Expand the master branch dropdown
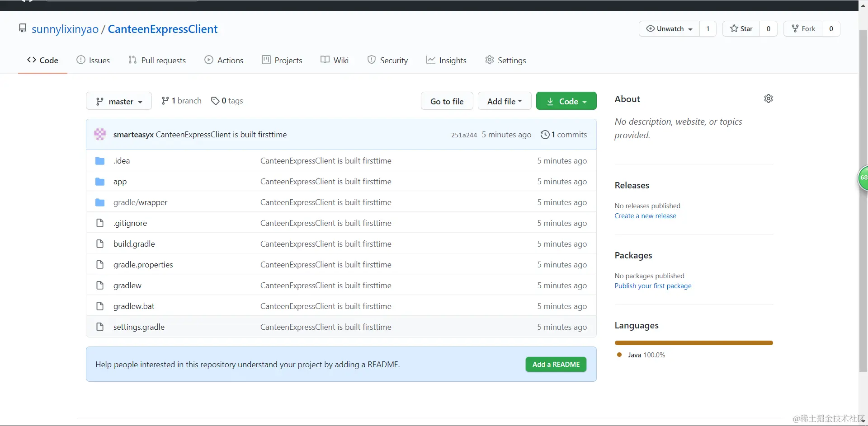868x426 pixels. point(119,101)
